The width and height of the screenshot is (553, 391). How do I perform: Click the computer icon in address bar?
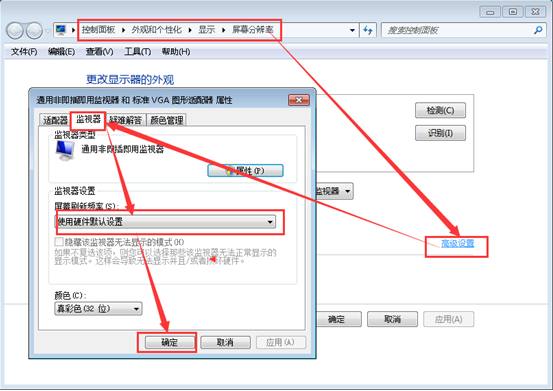point(61,30)
